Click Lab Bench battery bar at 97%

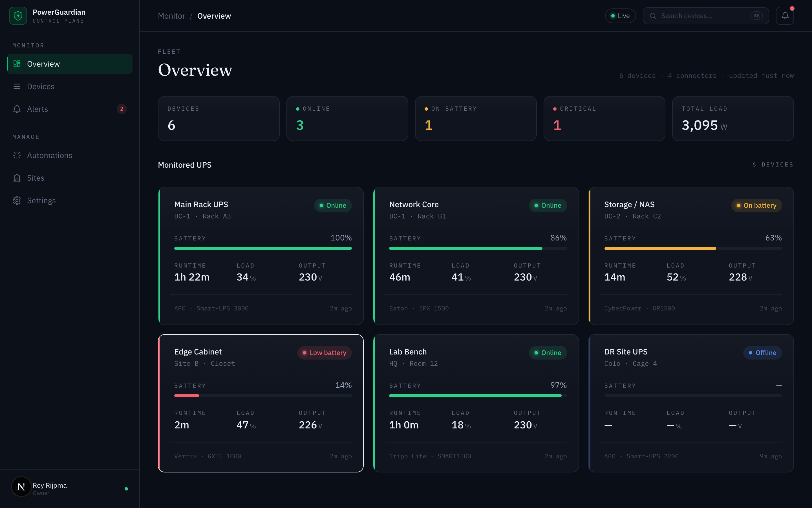point(478,396)
